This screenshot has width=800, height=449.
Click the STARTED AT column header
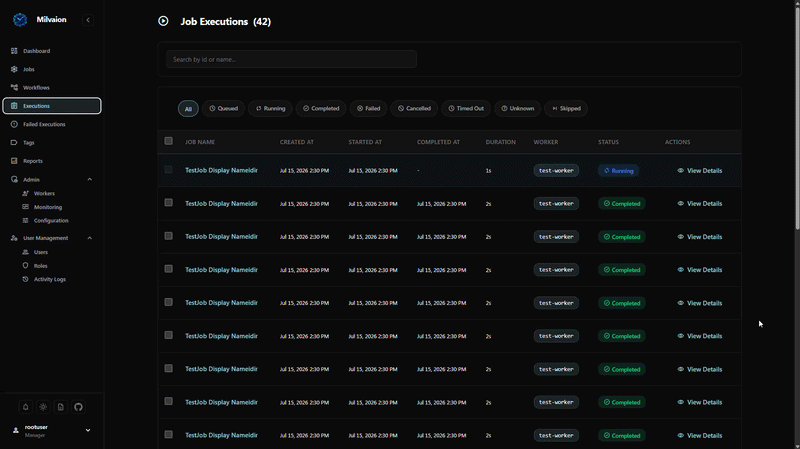pyautogui.click(x=365, y=142)
